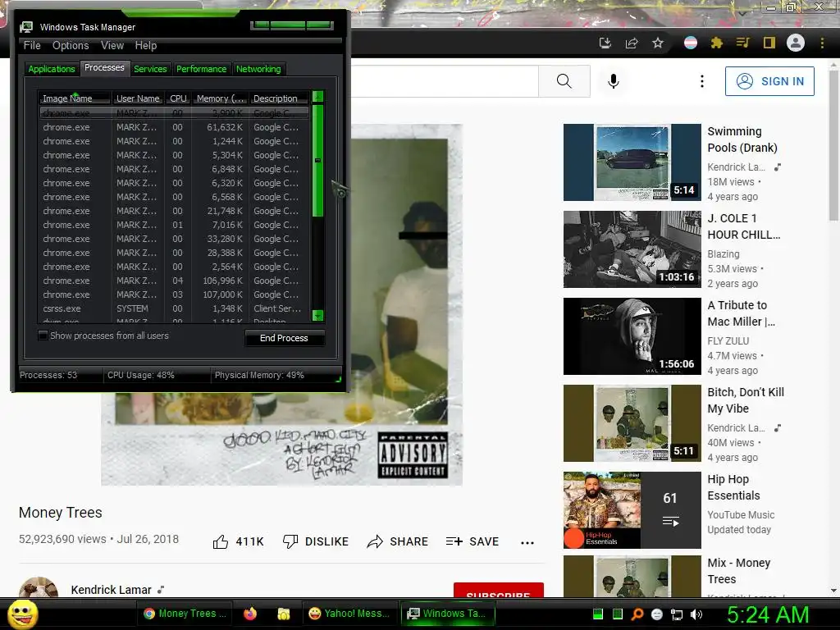Image resolution: width=840 pixels, height=630 pixels.
Task: Click the Money Trees Chrome taskbar button
Action: [x=185, y=614]
